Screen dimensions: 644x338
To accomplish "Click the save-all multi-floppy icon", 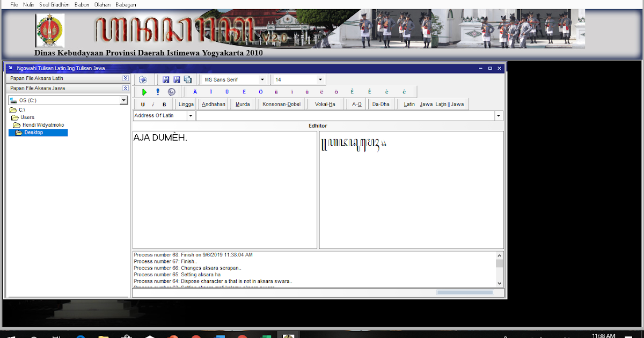I will click(x=188, y=79).
